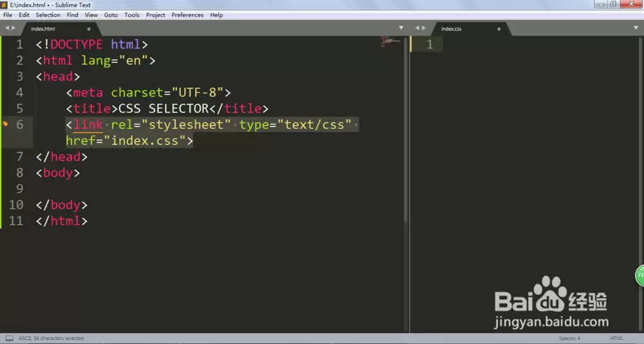The image size is (644, 344).
Task: Click the opening body tag
Action: point(58,173)
